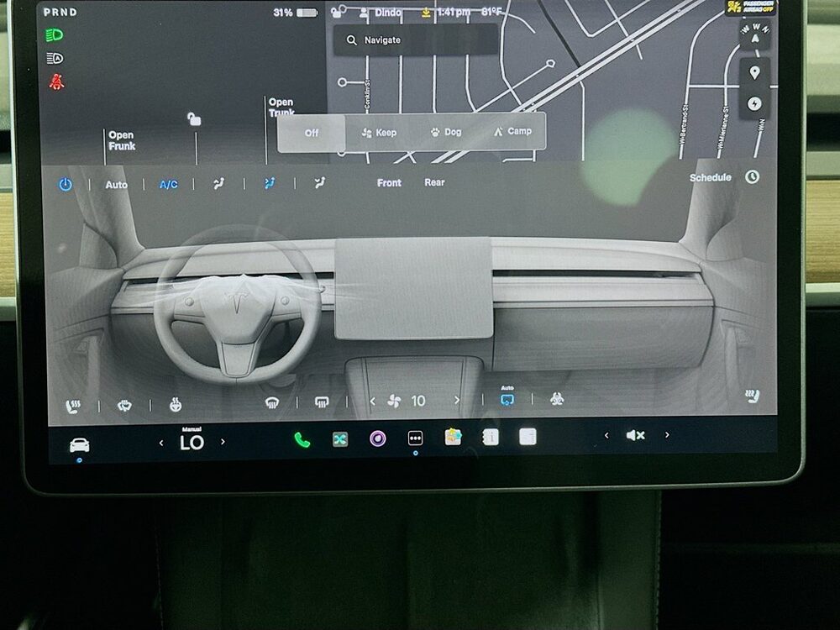The image size is (840, 630).
Task: Toggle the climate power button
Action: (x=66, y=185)
